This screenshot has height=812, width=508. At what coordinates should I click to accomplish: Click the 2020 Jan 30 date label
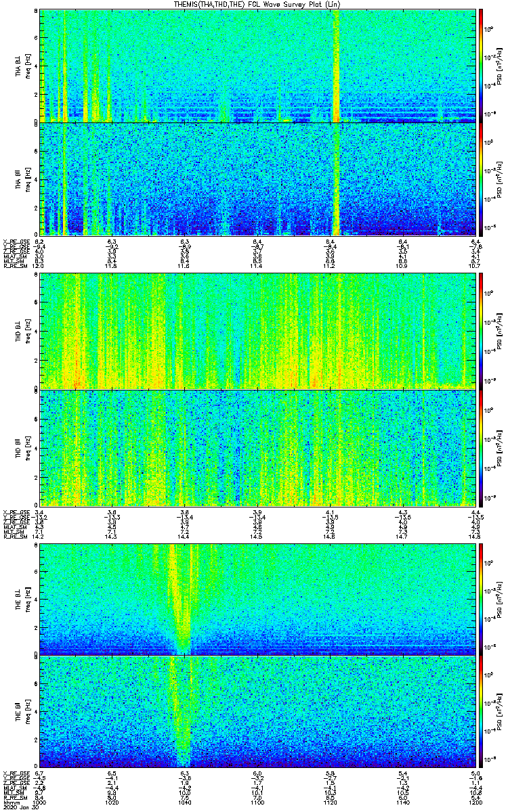coord(16,807)
